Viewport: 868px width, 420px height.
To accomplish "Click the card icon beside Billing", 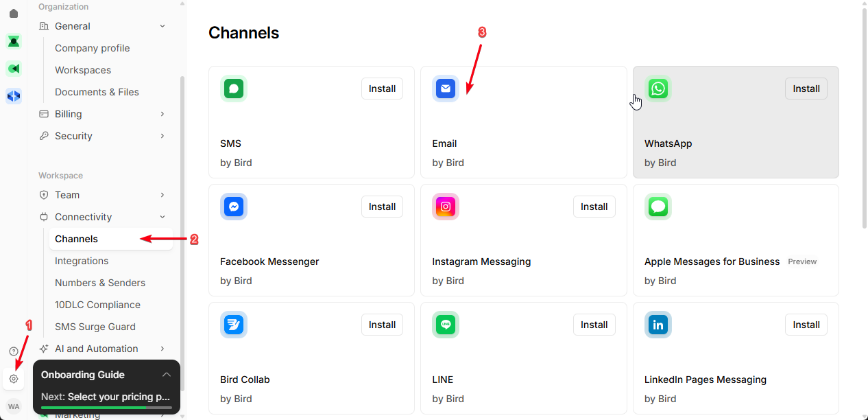I will pyautogui.click(x=44, y=114).
